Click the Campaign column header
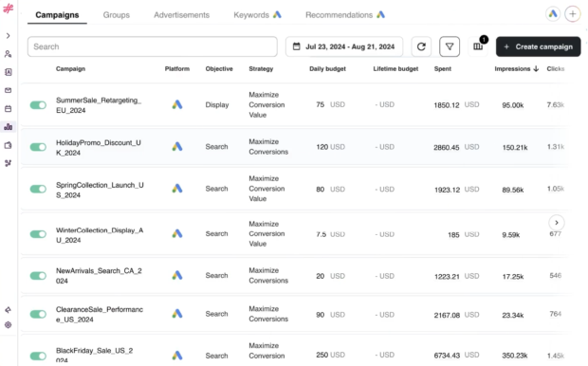The height and width of the screenshot is (366, 588). 70,68
